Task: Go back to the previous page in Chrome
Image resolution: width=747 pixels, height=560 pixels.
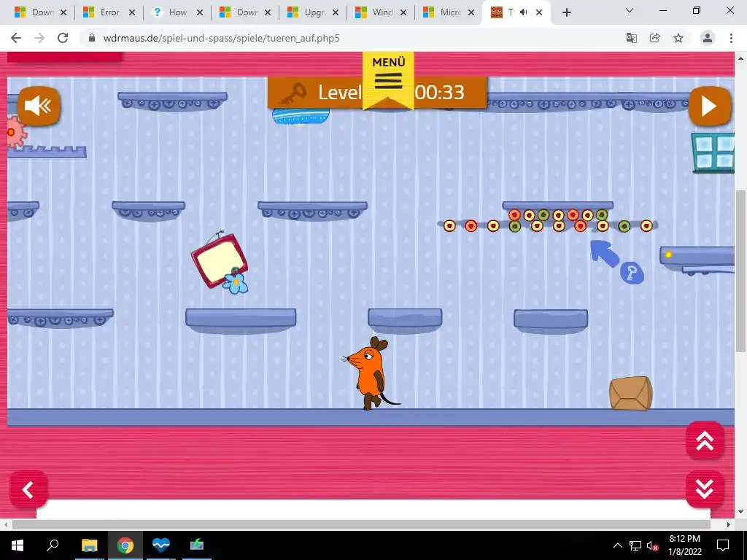Action: tap(16, 38)
